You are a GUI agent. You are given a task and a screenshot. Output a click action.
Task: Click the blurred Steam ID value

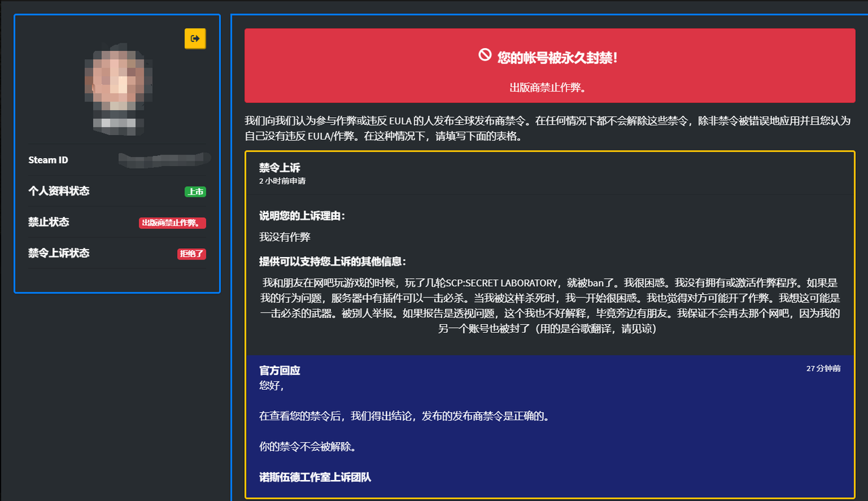pyautogui.click(x=165, y=160)
